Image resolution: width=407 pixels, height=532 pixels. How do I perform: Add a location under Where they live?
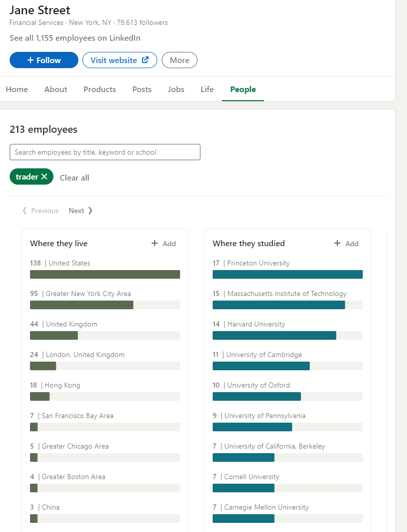tap(163, 244)
